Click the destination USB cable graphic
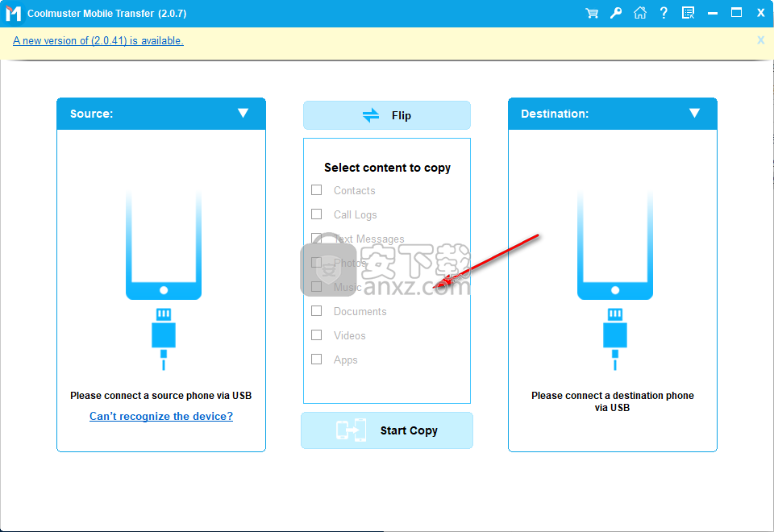The image size is (774, 532). coord(615,339)
